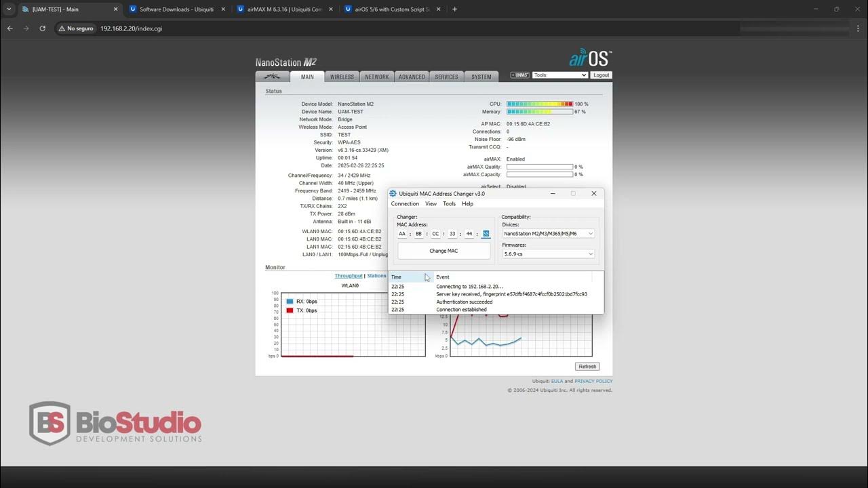Open the browser tab search chevron
Viewport: 868px width, 488px height.
(x=9, y=9)
